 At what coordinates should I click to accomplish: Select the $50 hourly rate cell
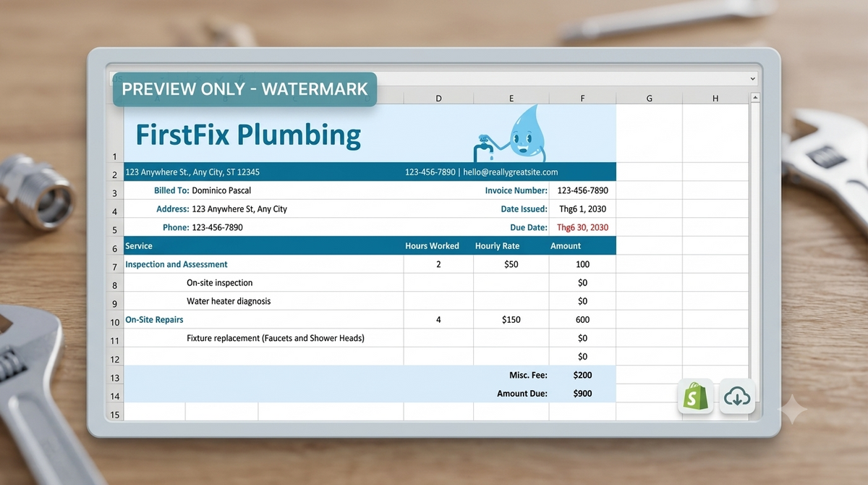coord(511,264)
